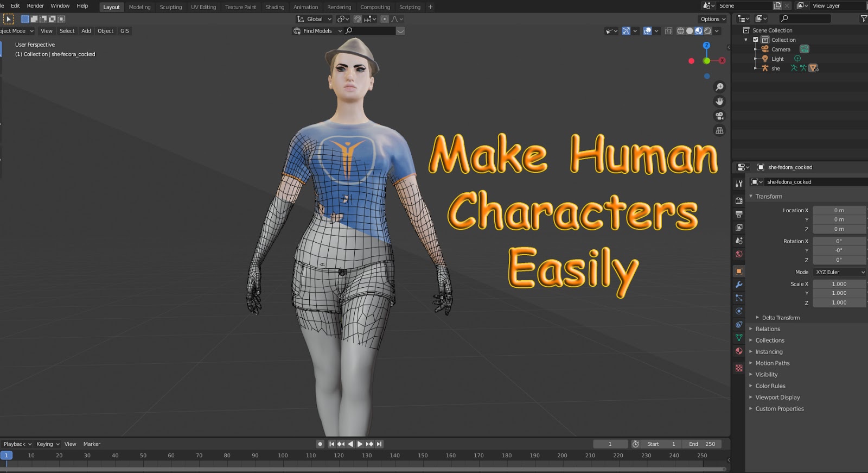The image size is (868, 473).
Task: Open the Modifiers wrench tab icon
Action: (x=739, y=285)
